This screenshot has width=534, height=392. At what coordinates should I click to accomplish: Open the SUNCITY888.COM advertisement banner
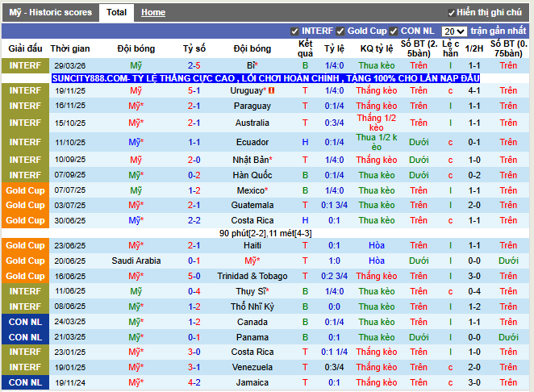pyautogui.click(x=265, y=78)
